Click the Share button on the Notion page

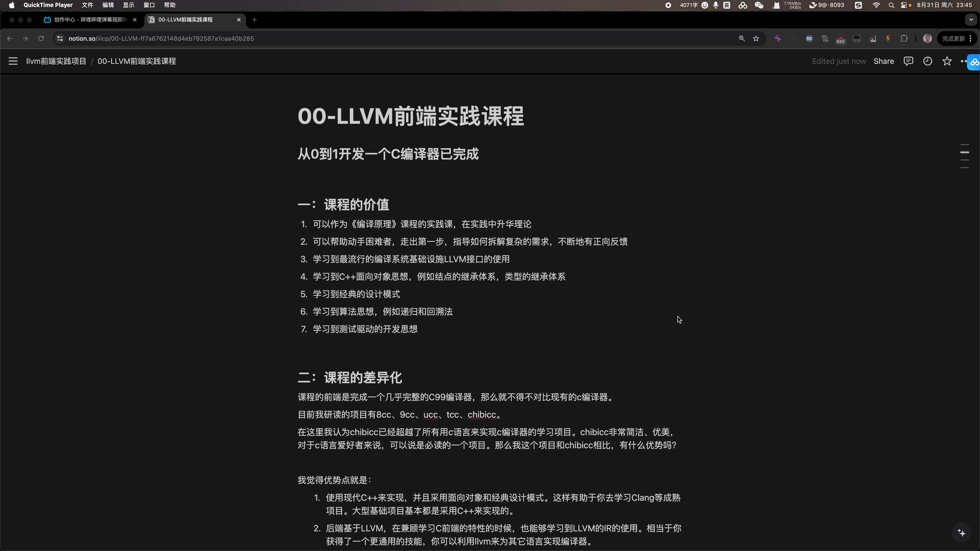tap(883, 61)
